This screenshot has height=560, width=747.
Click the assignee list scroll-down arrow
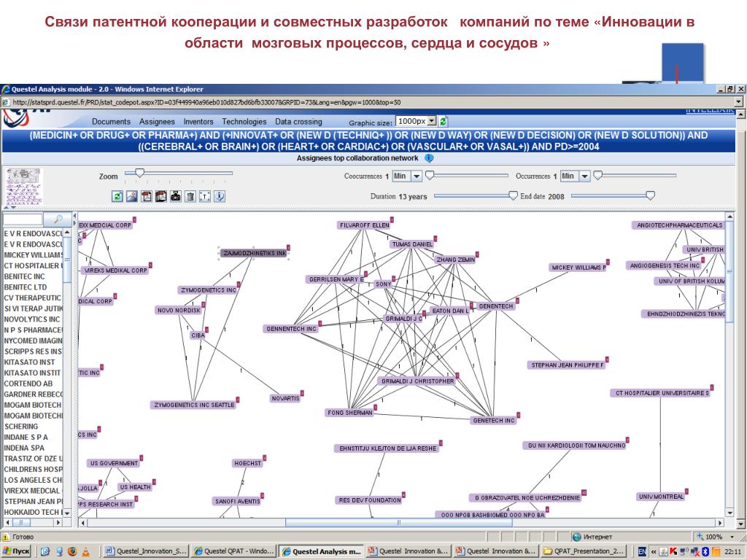pos(66,513)
